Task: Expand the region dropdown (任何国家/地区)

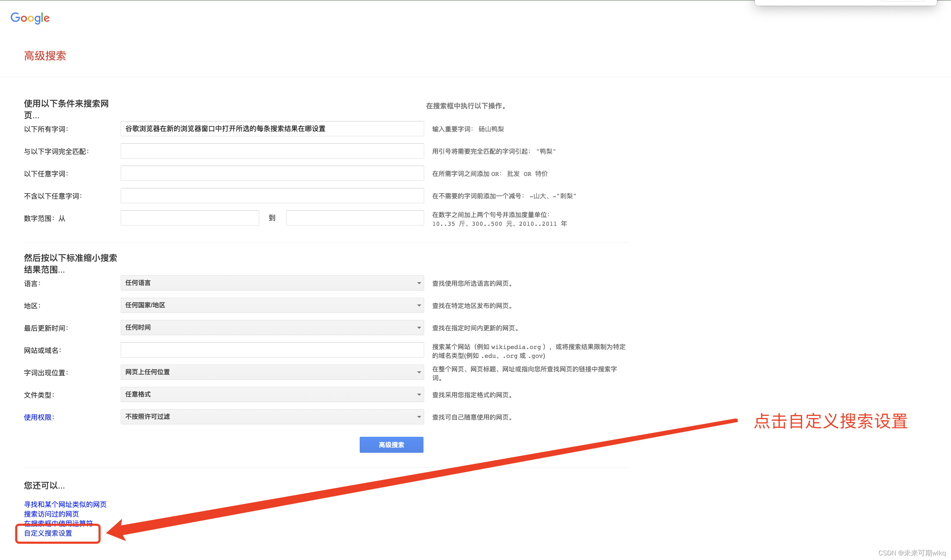Action: 272,305
